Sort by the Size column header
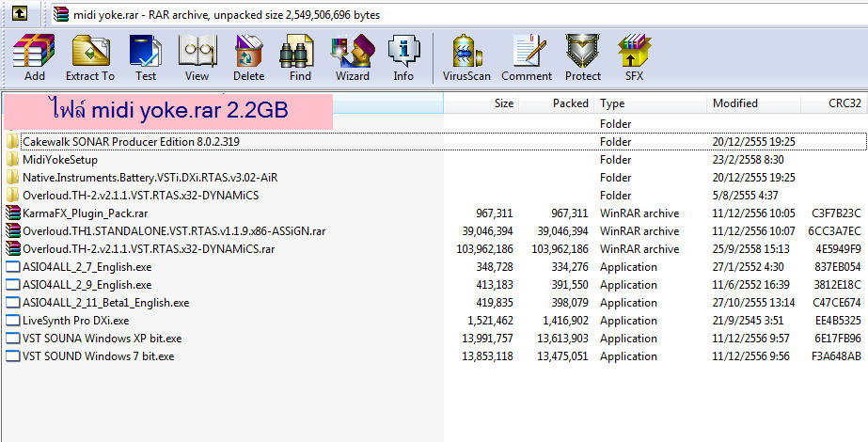The width and height of the screenshot is (868, 442). pos(481,103)
